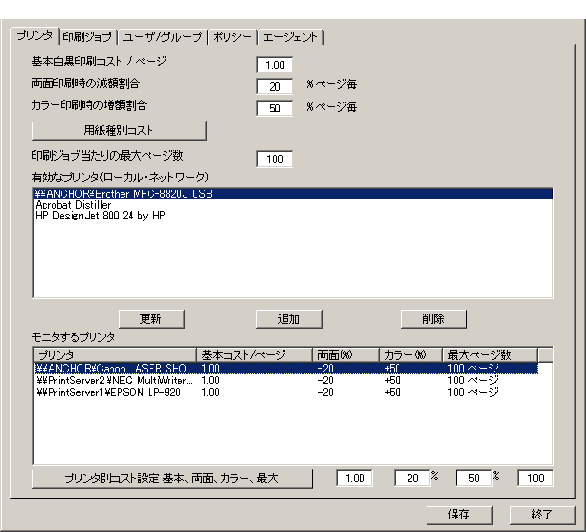Open the ユーザ/グループ tab

[162, 37]
